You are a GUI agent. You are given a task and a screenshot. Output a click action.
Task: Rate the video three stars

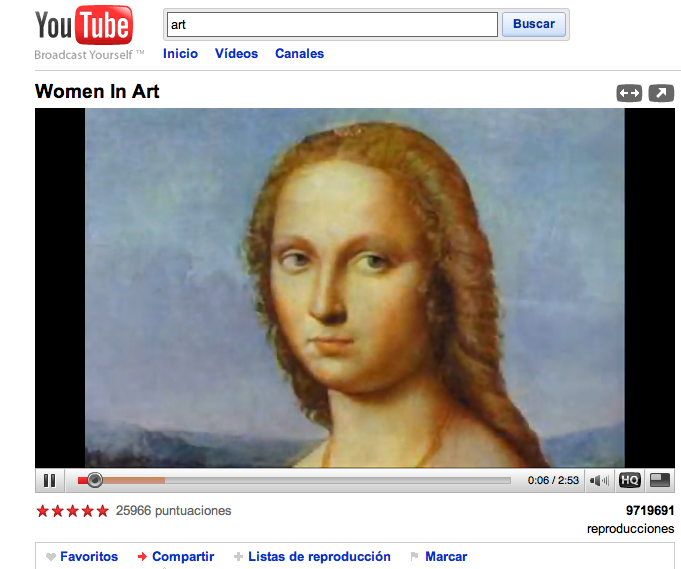tap(73, 511)
